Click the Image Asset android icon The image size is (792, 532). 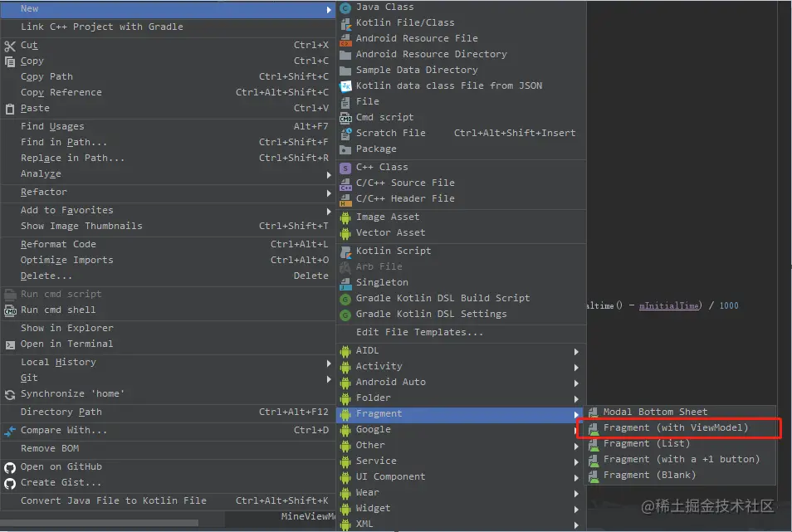coord(345,217)
